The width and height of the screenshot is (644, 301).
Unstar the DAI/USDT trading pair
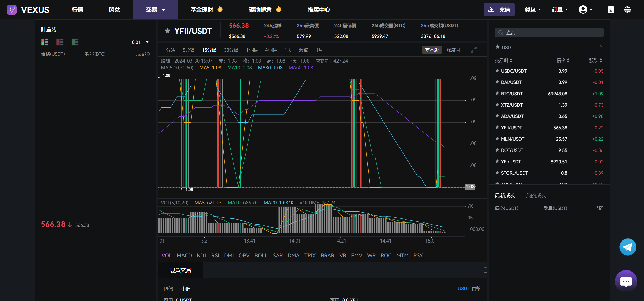(x=497, y=82)
